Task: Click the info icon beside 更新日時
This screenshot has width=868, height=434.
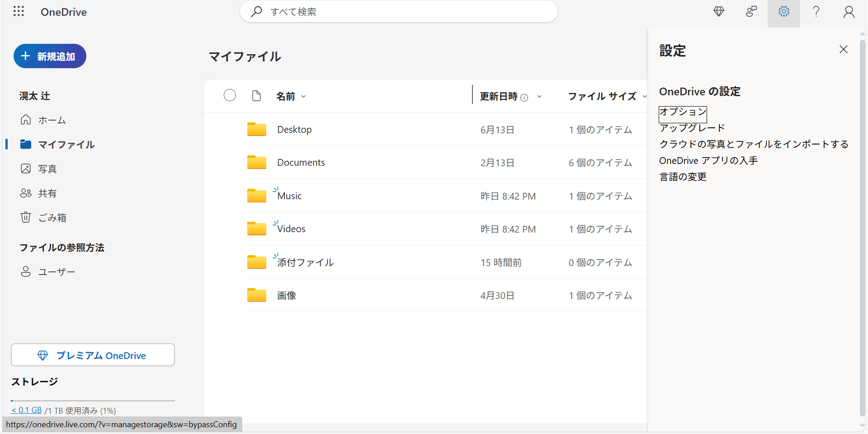Action: pos(524,97)
